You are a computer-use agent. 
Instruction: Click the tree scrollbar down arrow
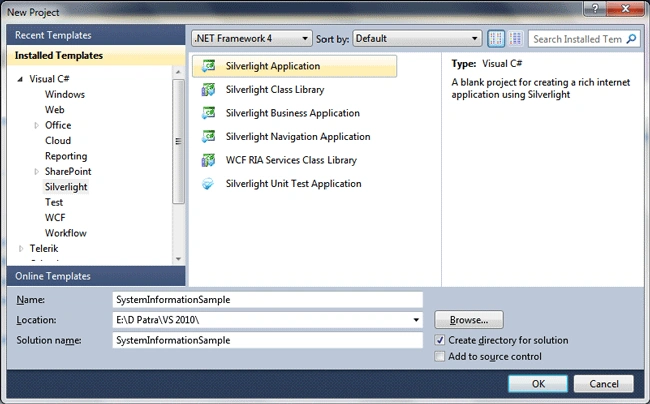(x=178, y=259)
